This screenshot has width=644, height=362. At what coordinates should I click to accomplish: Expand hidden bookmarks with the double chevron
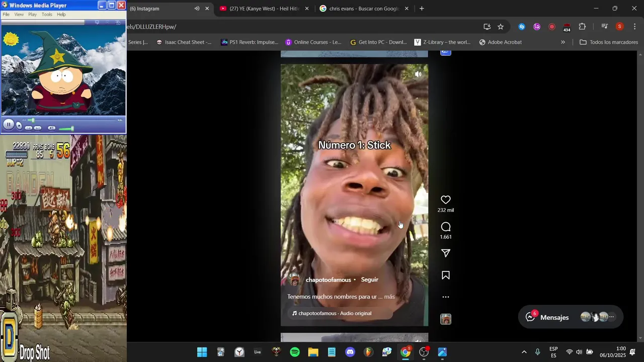point(563,42)
